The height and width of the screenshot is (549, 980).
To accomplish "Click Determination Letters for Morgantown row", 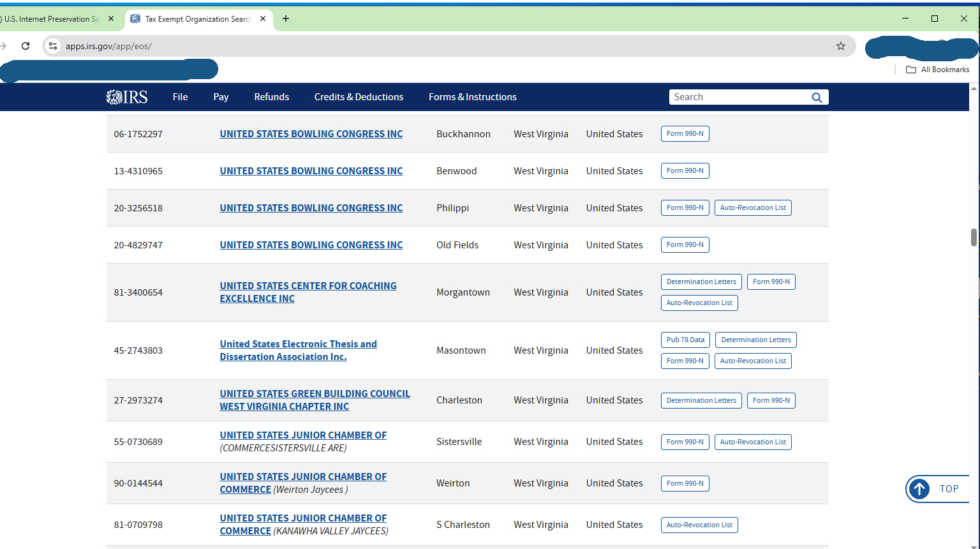I will click(701, 282).
